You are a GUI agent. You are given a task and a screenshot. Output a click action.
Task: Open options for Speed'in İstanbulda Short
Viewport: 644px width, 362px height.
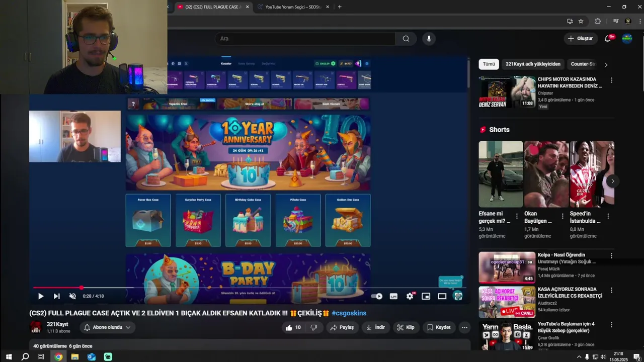point(608,216)
